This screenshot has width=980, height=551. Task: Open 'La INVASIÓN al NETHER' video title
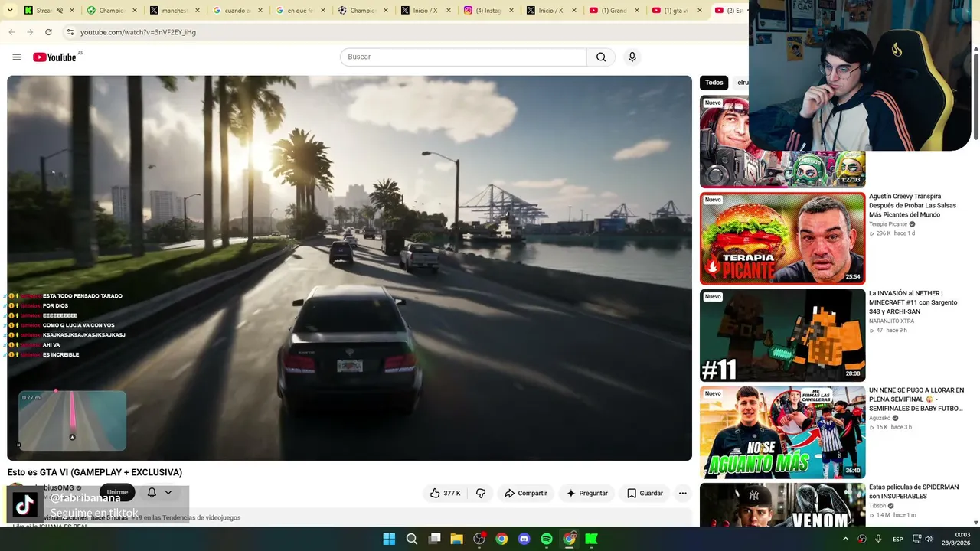point(913,302)
